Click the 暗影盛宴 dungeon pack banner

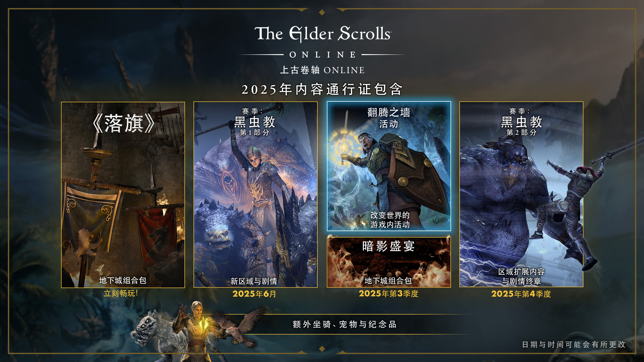coord(389,262)
